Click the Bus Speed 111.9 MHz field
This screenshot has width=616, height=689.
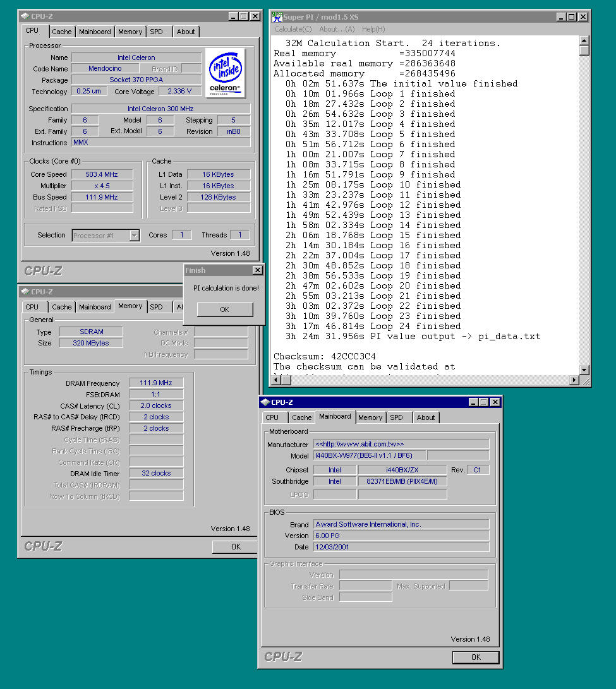tap(102, 197)
